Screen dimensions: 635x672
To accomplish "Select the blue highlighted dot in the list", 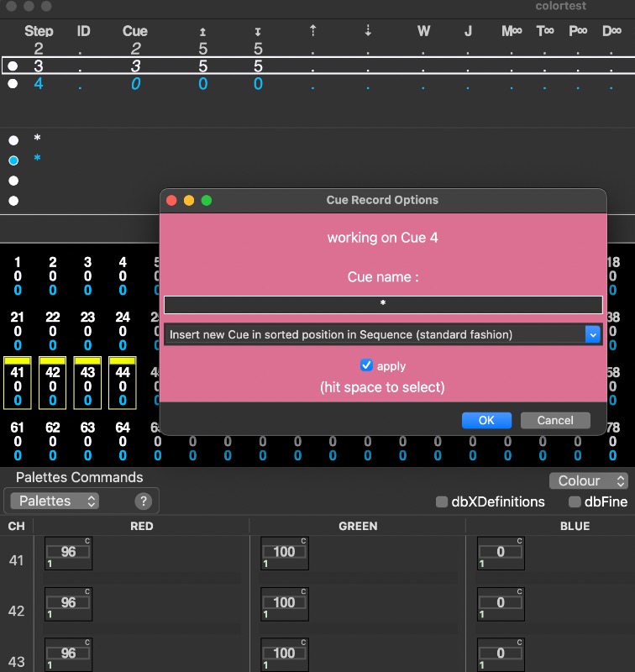I will pos(13,160).
